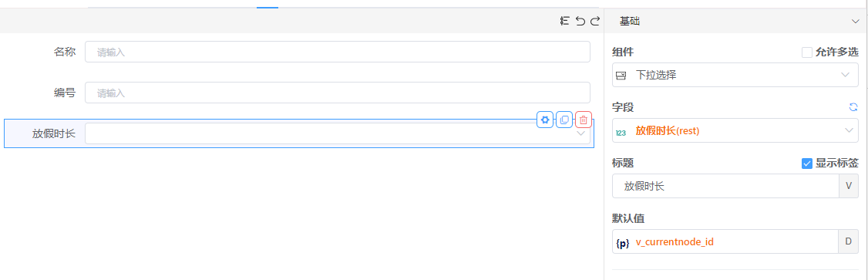Viewport: 868px width, 280px height.
Task: Expand the 放假时长 form dropdown
Action: click(338, 133)
